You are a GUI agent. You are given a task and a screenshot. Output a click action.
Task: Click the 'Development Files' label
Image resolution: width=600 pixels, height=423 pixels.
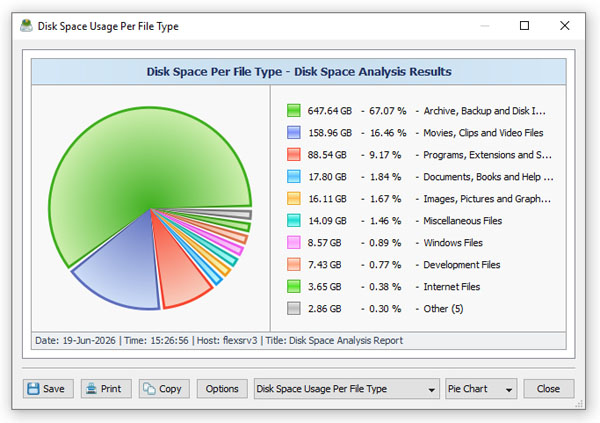click(461, 265)
